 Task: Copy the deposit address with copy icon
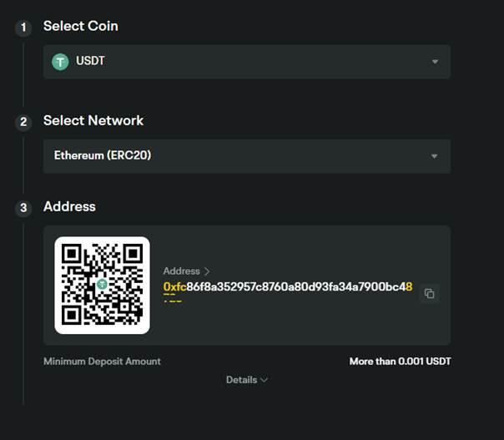[429, 294]
